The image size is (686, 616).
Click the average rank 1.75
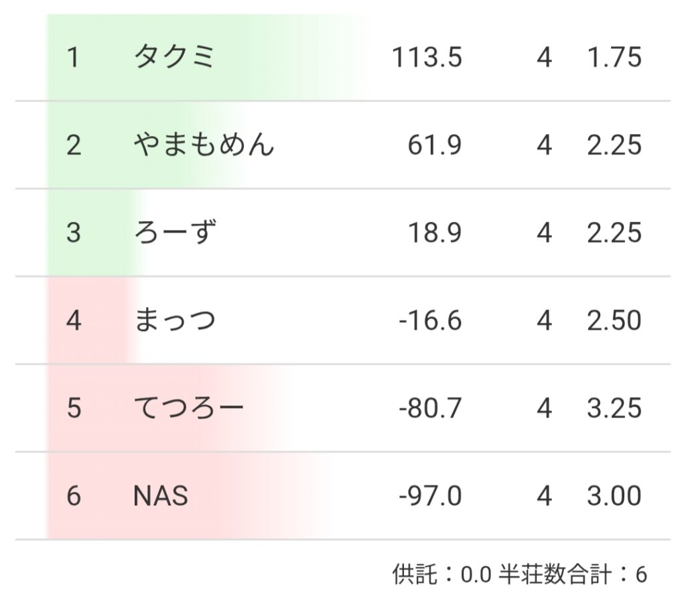614,58
